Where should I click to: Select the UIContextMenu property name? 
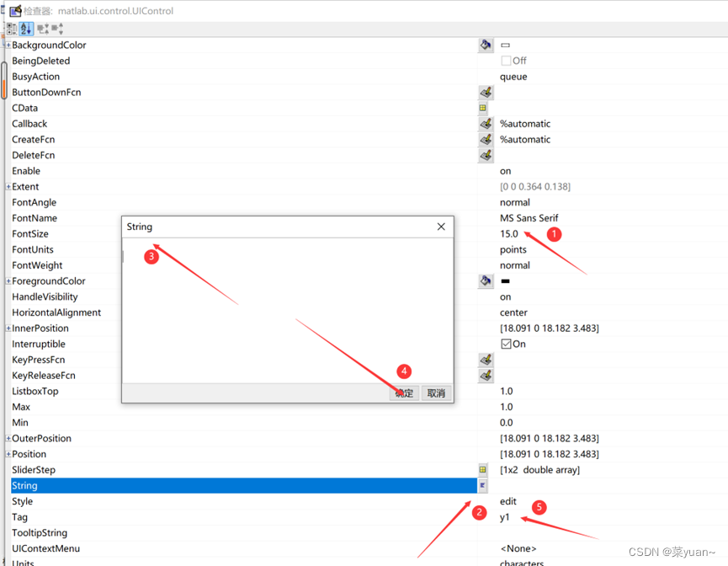pos(46,548)
